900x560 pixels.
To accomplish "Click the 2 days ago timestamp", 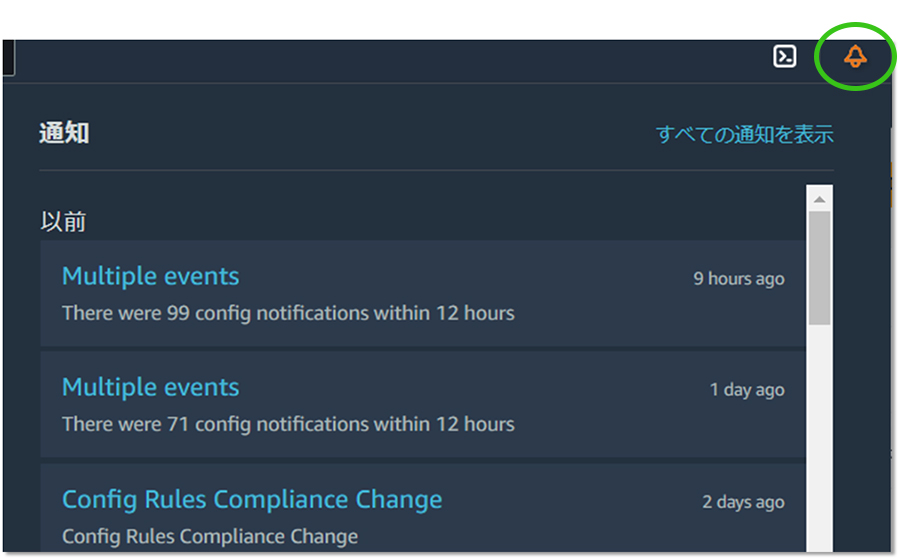I will 743,502.
